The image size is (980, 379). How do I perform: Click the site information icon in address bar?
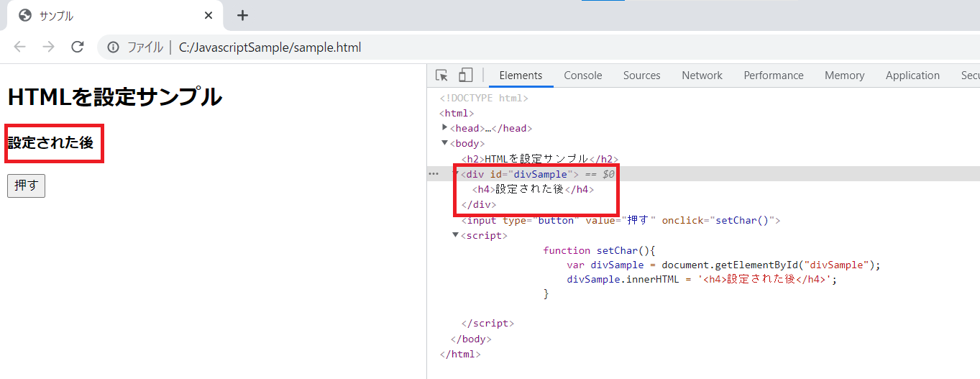tap(113, 47)
